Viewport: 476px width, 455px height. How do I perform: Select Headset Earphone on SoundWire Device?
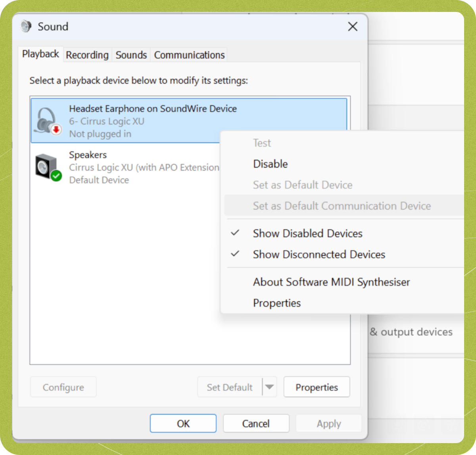coord(189,121)
